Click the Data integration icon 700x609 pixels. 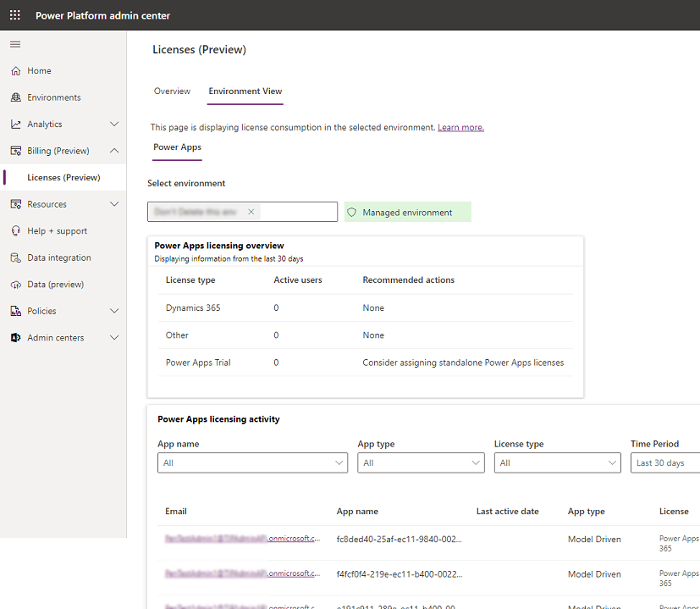tap(15, 257)
